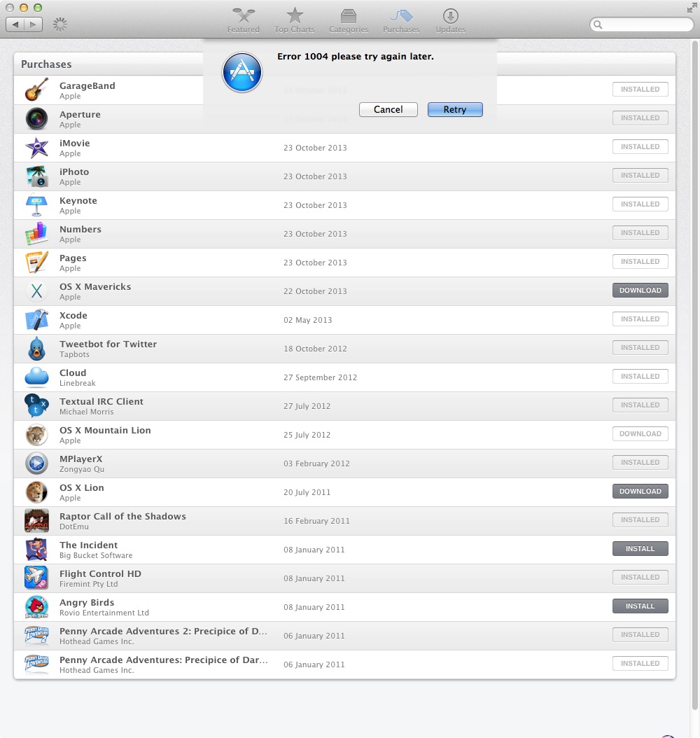Select the Textual IRC Client name
The width and height of the screenshot is (700, 738).
point(101,401)
